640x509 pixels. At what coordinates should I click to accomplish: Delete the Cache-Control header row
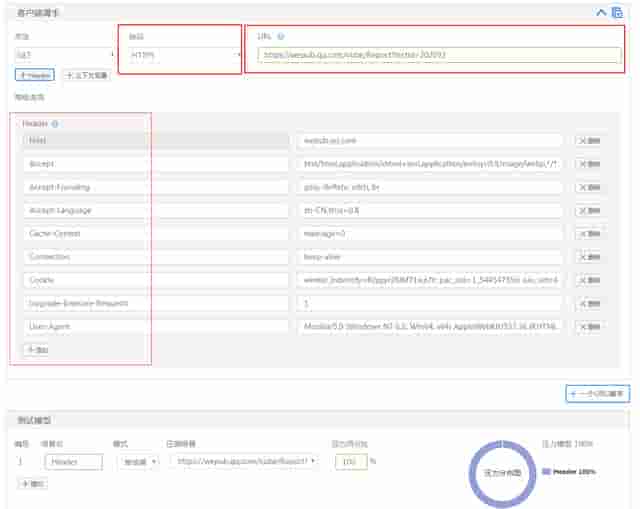pos(588,234)
